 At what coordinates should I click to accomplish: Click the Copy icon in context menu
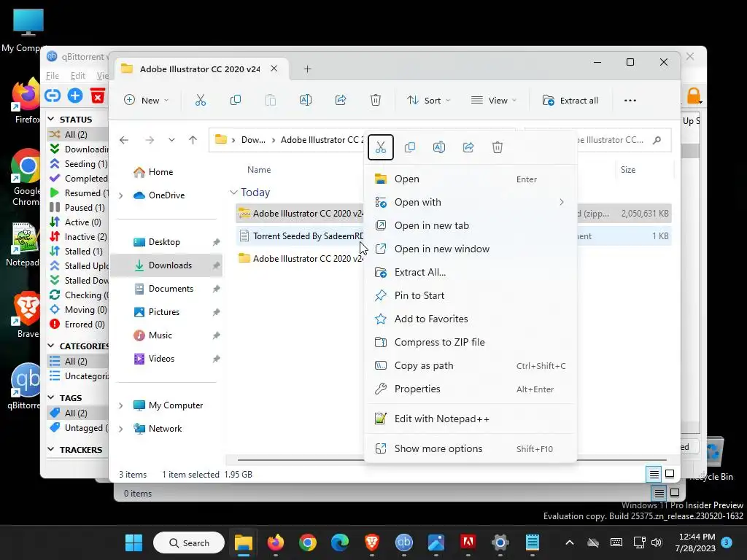tap(410, 147)
